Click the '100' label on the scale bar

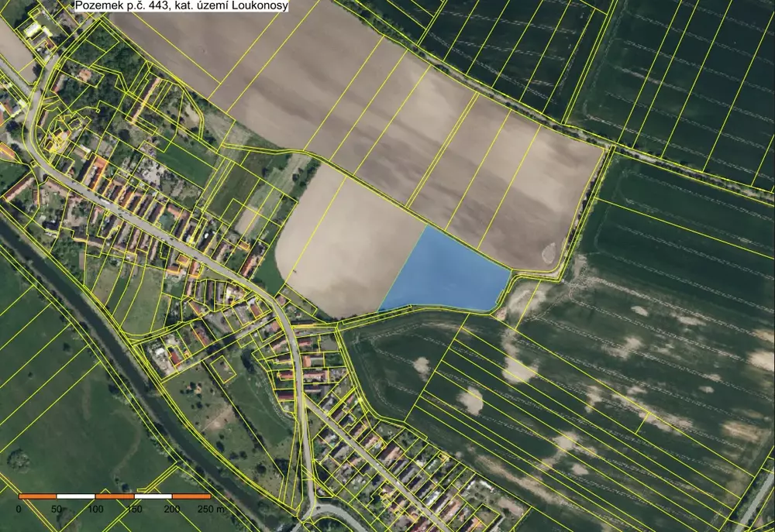coord(95,509)
